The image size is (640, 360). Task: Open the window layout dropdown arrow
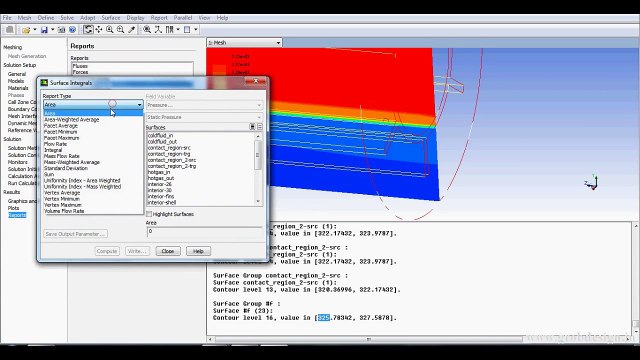(196, 29)
